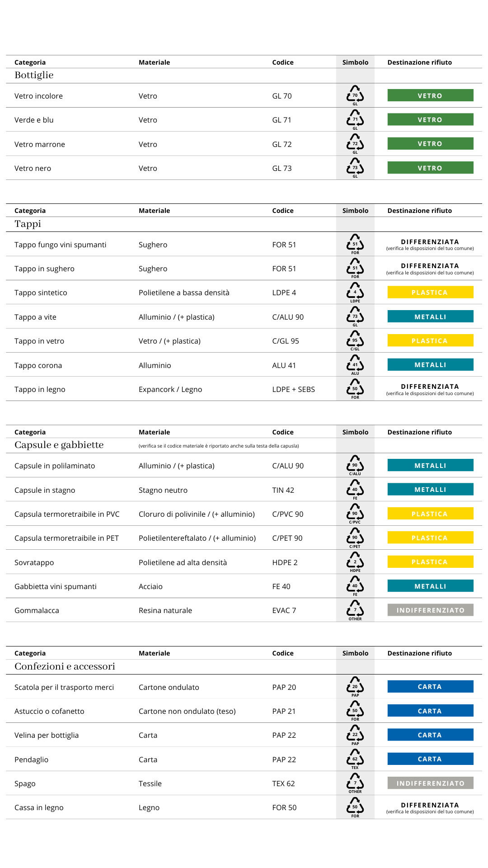The image size is (488, 868).
Task: Click recycling symbol in Tappo in sughero row
Action: (x=355, y=268)
